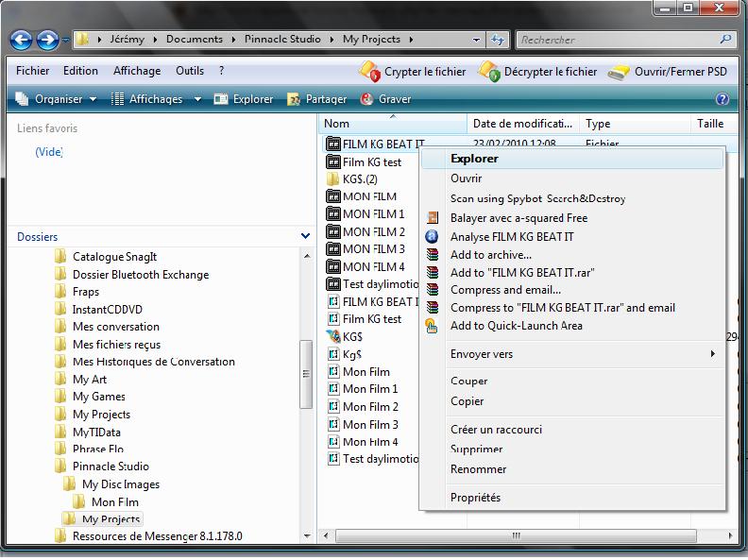Open the Fichier menu
The height and width of the screenshot is (560, 748).
tap(32, 71)
